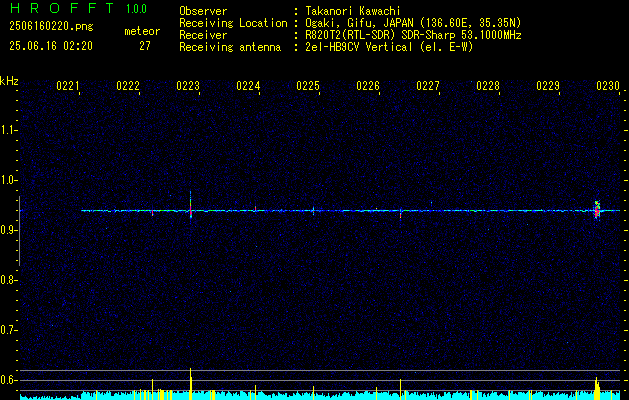Select the observer name Takanori Kawachi
This screenshot has width=629, height=400.
(352, 11)
